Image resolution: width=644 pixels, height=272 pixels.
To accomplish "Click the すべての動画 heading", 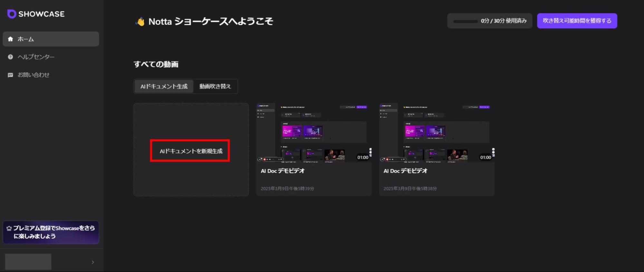I will tap(156, 64).
